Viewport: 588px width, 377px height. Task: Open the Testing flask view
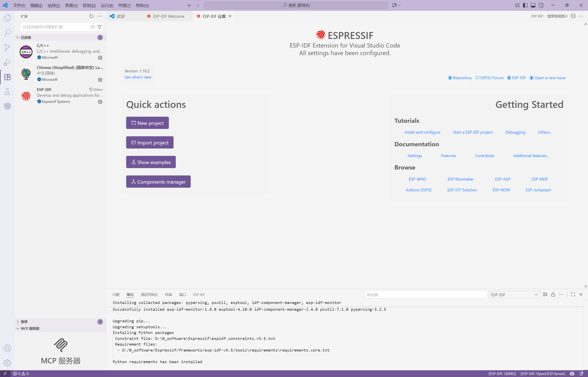7,92
